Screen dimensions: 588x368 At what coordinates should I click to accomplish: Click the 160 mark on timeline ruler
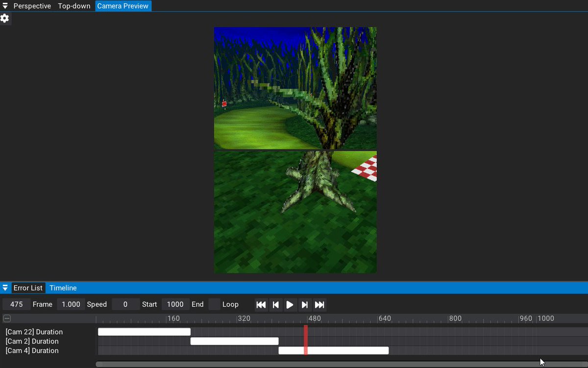(x=173, y=319)
